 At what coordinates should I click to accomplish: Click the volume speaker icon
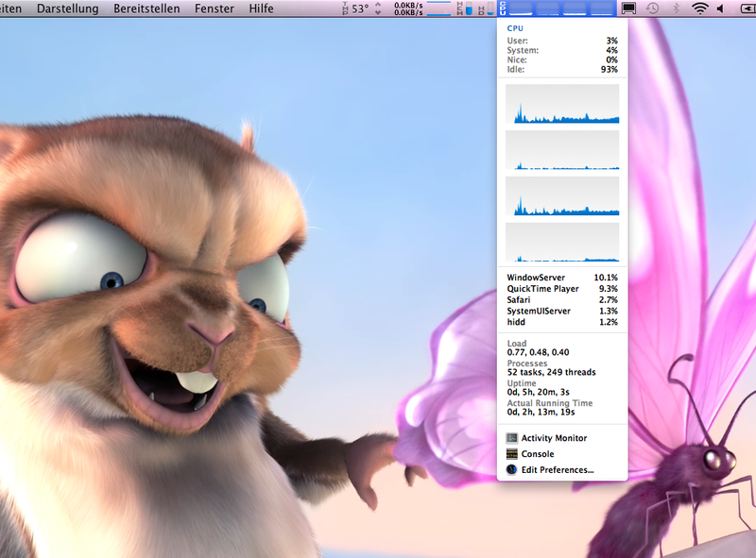[720, 8]
